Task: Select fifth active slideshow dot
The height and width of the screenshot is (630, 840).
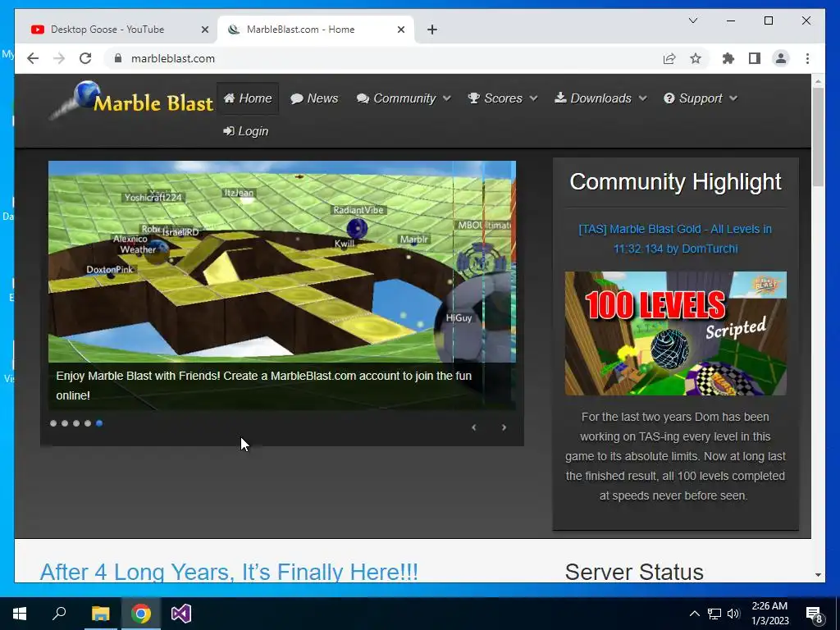Action: click(99, 423)
